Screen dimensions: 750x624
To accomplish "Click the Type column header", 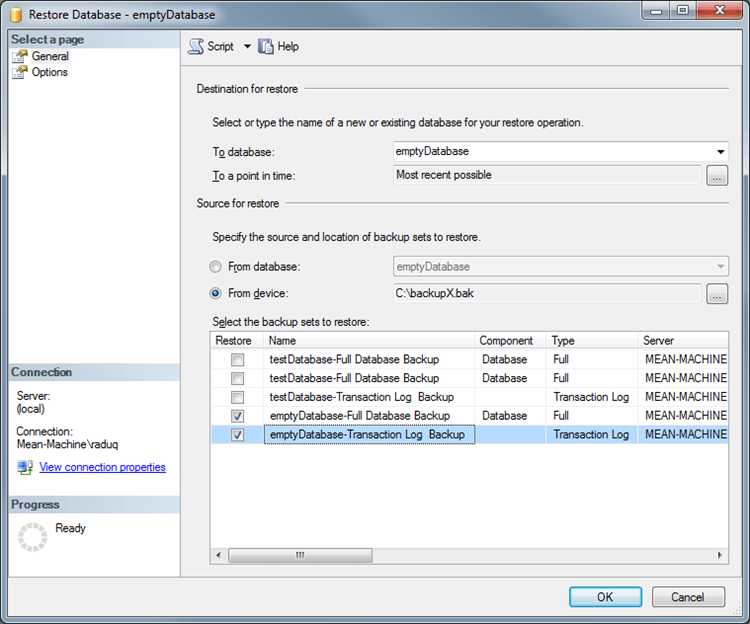I will (592, 340).
